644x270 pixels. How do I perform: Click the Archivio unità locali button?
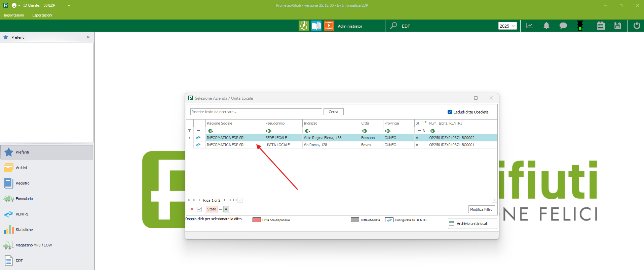click(x=472, y=224)
